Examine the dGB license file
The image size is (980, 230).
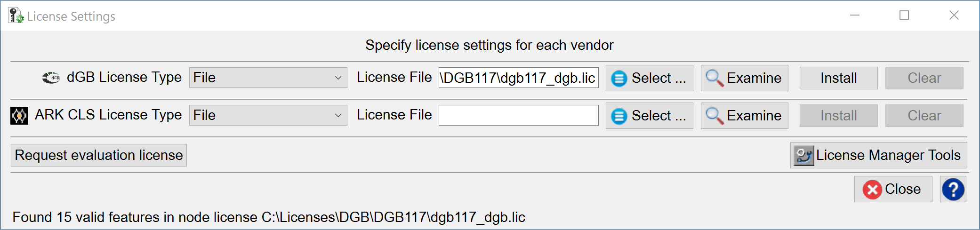point(744,78)
